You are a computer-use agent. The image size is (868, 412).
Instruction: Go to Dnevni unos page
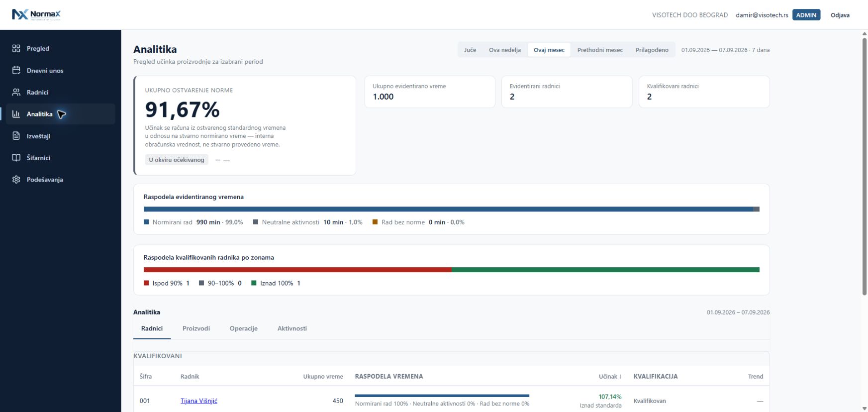(x=60, y=70)
